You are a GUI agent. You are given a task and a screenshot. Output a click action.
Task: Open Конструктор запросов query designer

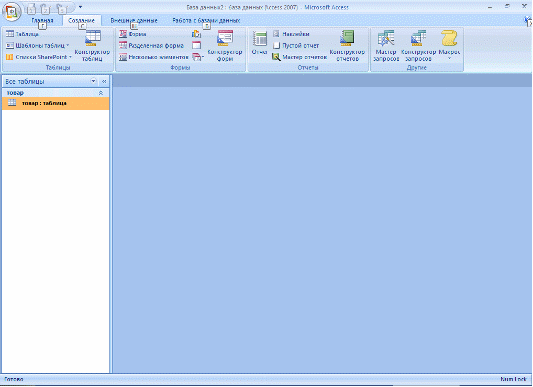[x=418, y=45]
